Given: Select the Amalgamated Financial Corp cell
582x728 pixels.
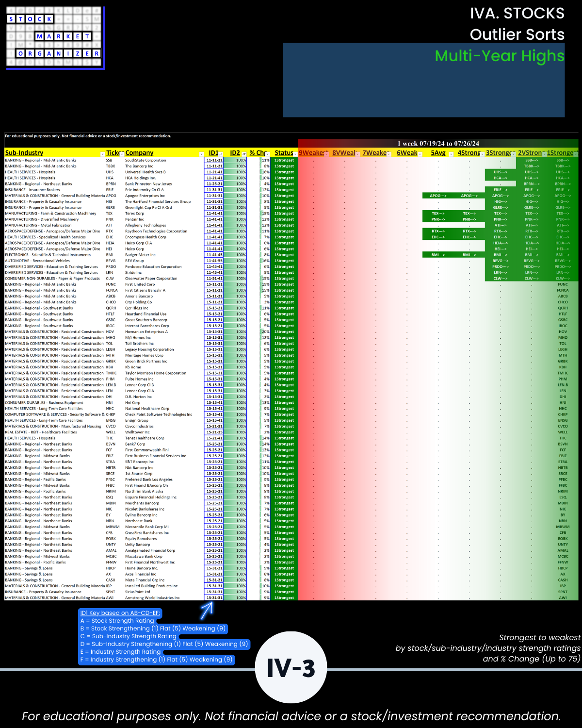Looking at the screenshot, I should 164,550.
